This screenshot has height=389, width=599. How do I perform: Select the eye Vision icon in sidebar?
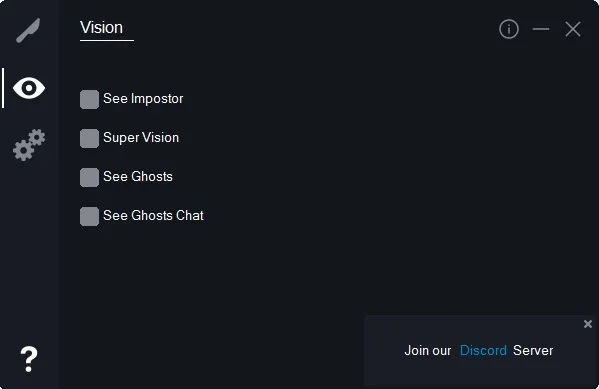(29, 88)
